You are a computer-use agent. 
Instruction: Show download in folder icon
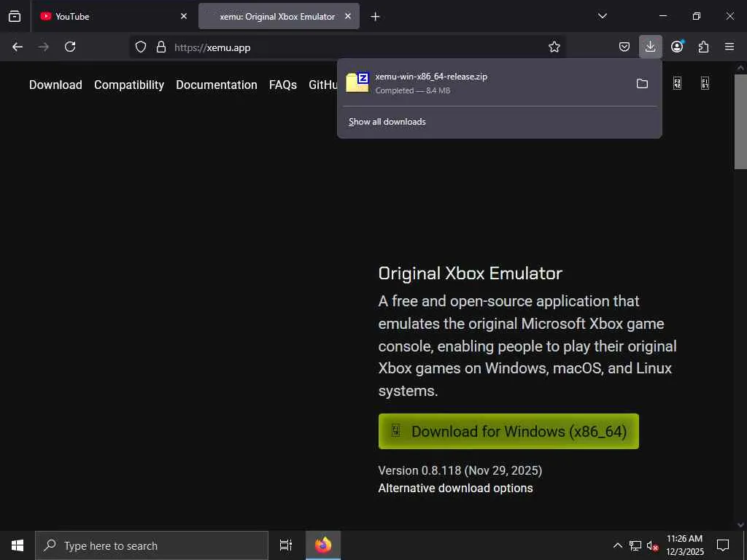pos(642,84)
